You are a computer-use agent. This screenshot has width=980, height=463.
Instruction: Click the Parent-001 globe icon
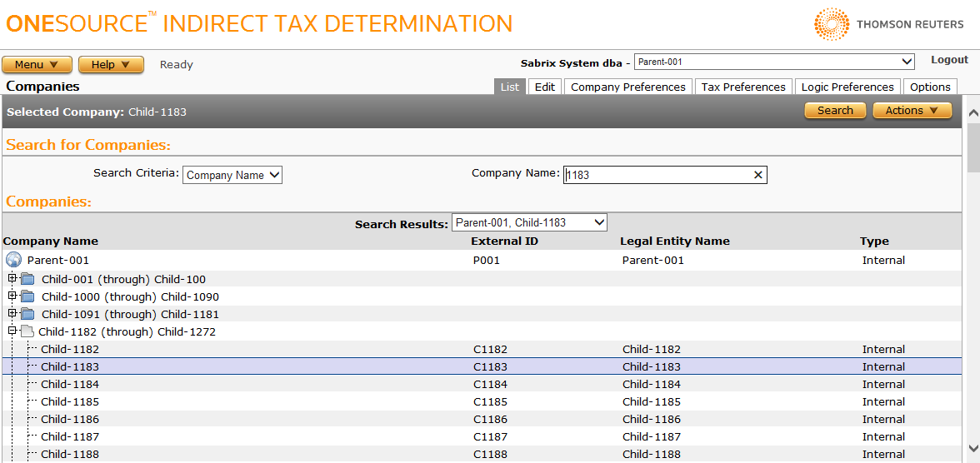coord(13,260)
